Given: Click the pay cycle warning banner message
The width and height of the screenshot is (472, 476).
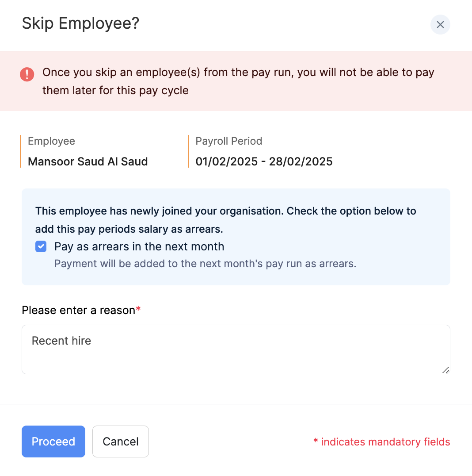Looking at the screenshot, I should [238, 81].
